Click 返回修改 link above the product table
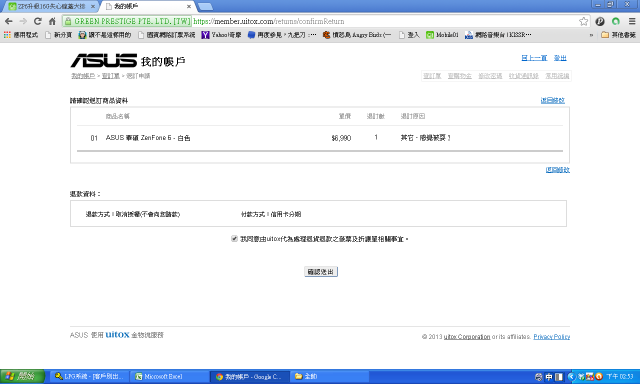The width and height of the screenshot is (640, 384). click(x=553, y=100)
